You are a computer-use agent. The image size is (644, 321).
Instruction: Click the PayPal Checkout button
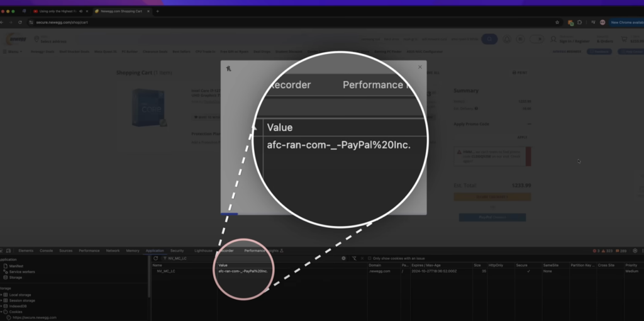[x=492, y=217]
